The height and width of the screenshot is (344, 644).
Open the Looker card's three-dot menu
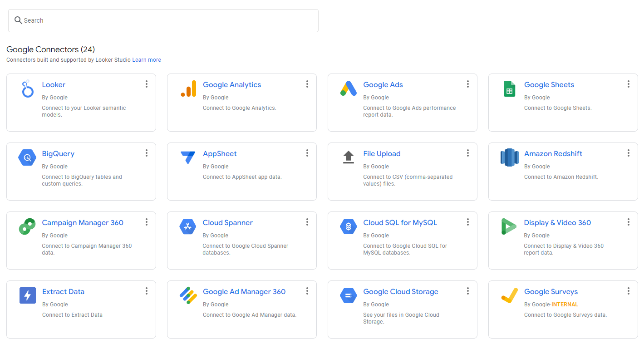click(146, 84)
